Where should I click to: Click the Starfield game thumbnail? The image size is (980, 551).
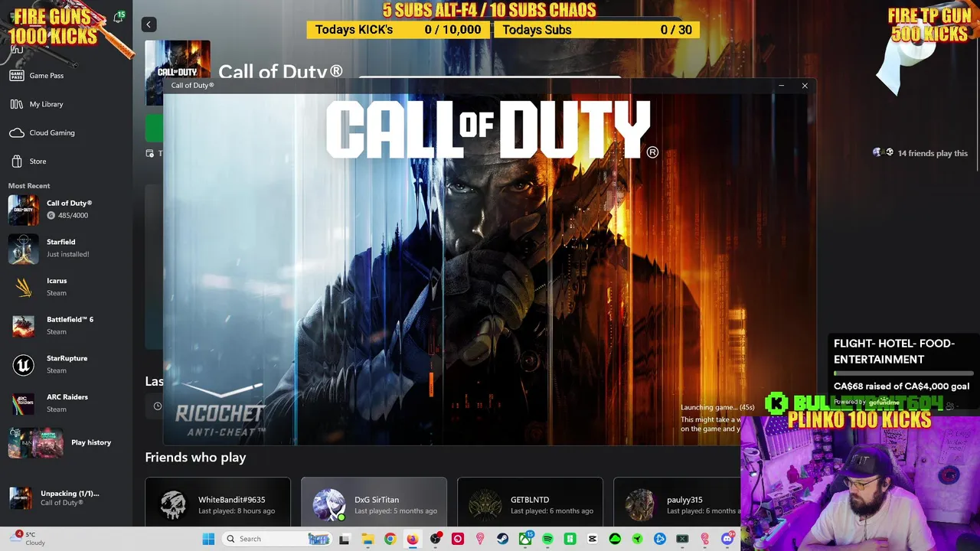(x=23, y=249)
